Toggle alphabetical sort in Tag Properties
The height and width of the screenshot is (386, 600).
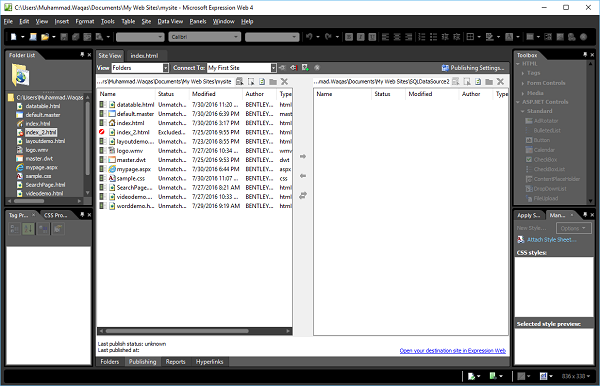28,229
